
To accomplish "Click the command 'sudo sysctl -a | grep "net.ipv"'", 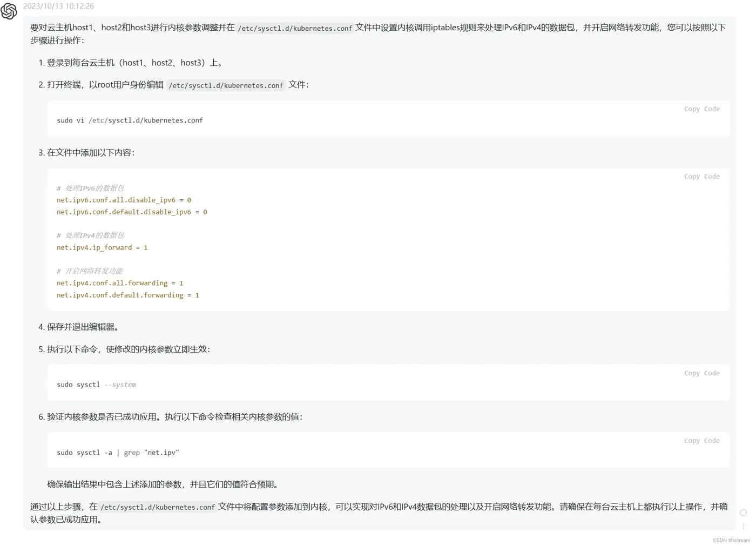I will [x=118, y=453].
